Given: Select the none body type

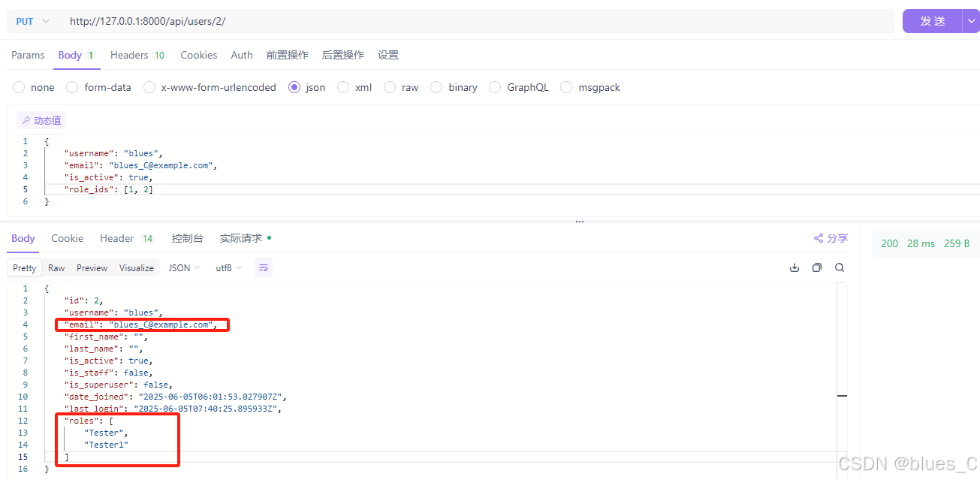Looking at the screenshot, I should click(34, 87).
